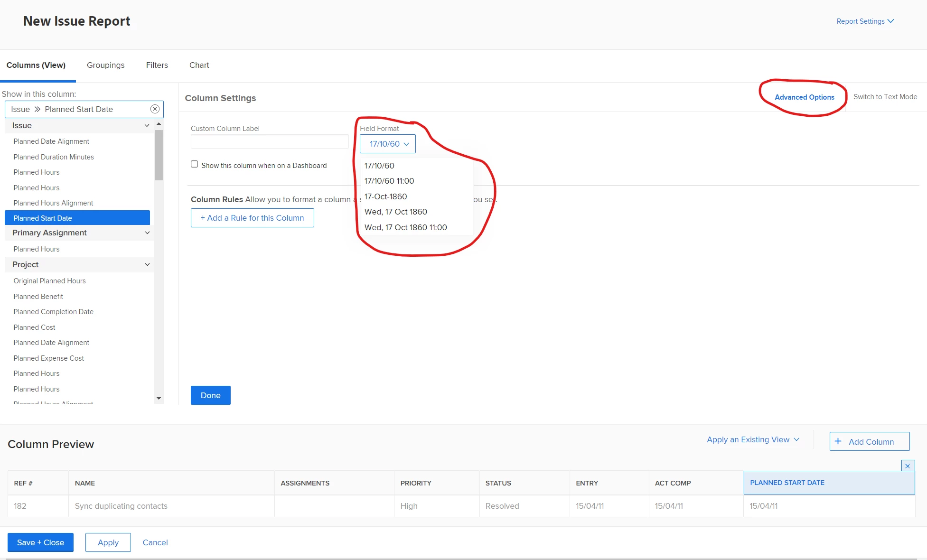927x560 pixels.
Task: Open the Report Settings menu
Action: pos(865,21)
